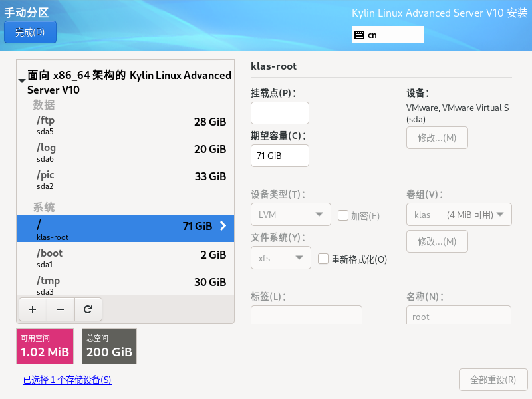532x399 pixels.
Task: Click the keyboard layout cn indicator
Action: coord(388,35)
